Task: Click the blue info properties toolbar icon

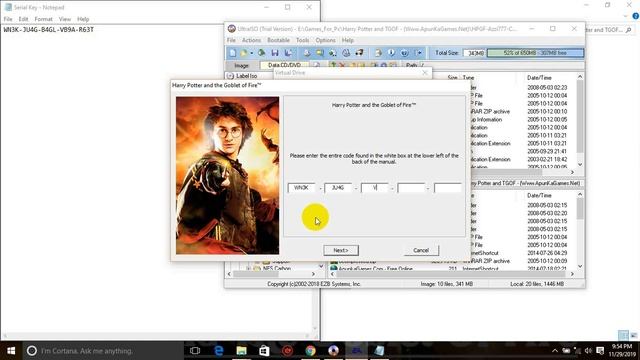Action: coord(391,53)
